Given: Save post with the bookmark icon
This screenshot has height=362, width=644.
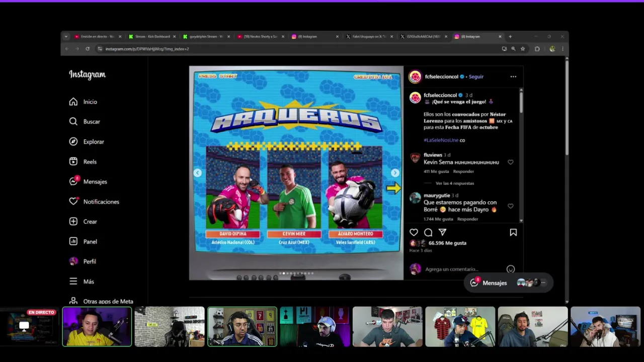Looking at the screenshot, I should (x=513, y=232).
